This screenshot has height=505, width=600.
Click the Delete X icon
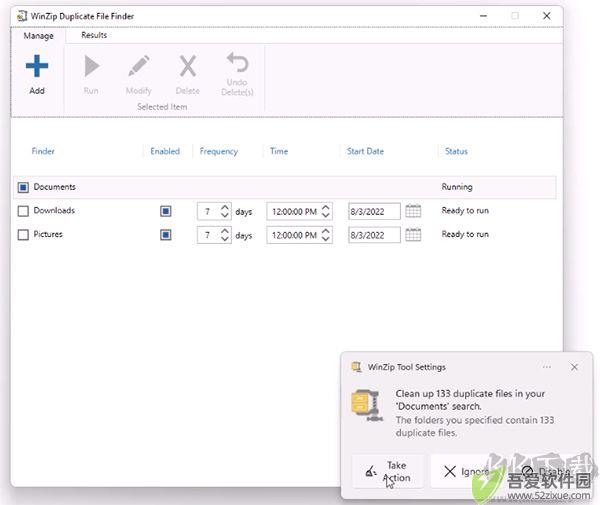tap(188, 66)
